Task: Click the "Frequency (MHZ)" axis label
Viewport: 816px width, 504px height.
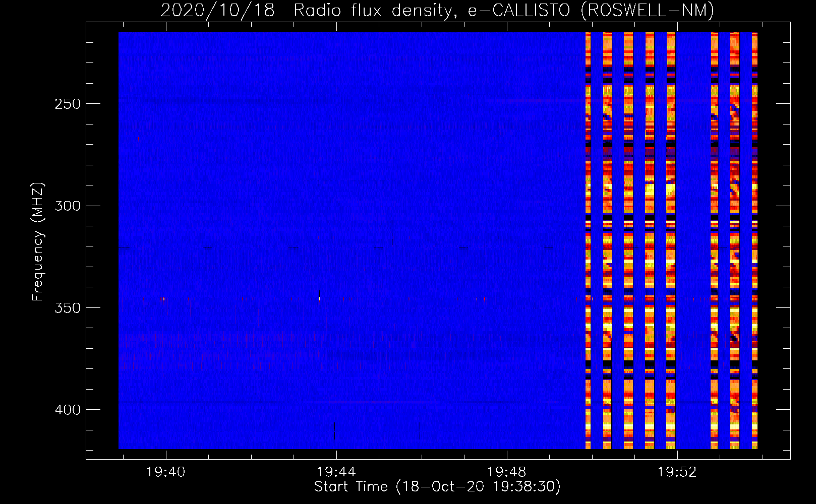Action: pyautogui.click(x=38, y=242)
